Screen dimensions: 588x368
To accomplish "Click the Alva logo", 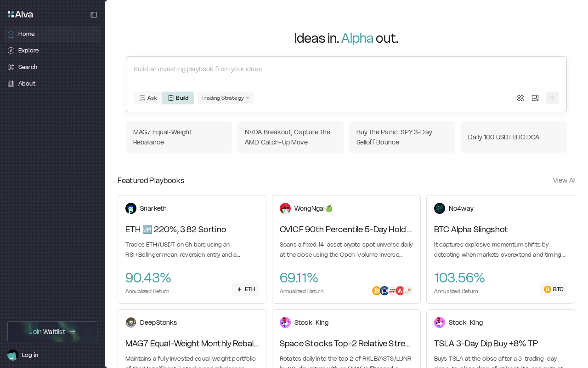I will click(20, 14).
